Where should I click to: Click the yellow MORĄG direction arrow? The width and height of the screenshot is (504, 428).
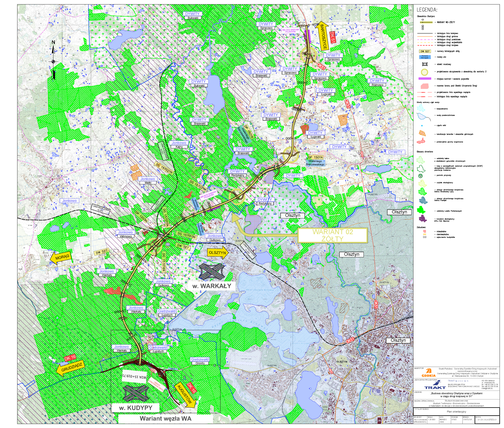click(61, 257)
